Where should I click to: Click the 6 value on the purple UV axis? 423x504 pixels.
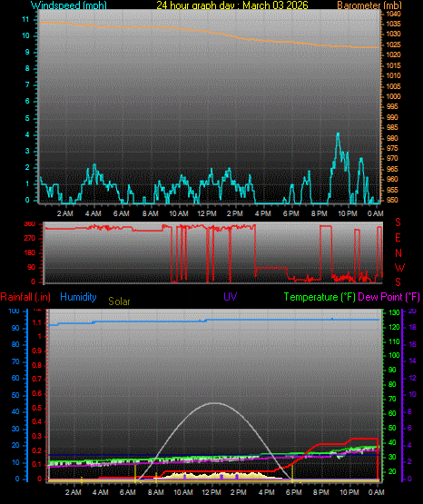click(409, 428)
